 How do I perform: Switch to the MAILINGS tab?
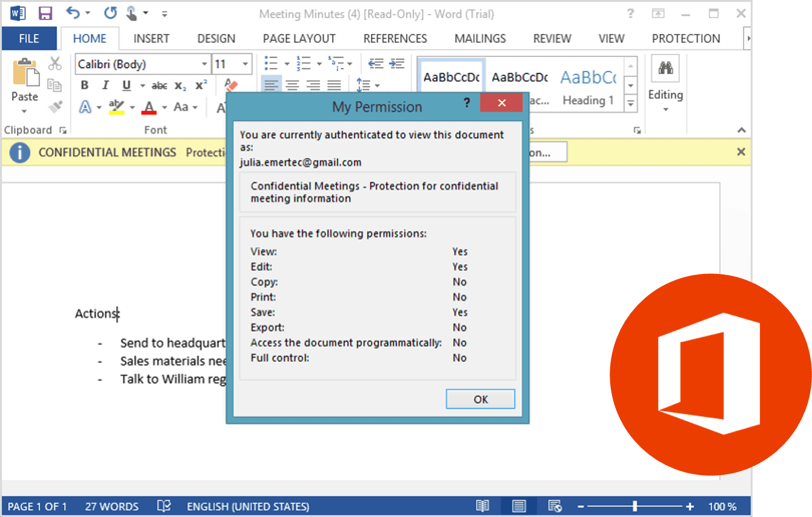[481, 38]
